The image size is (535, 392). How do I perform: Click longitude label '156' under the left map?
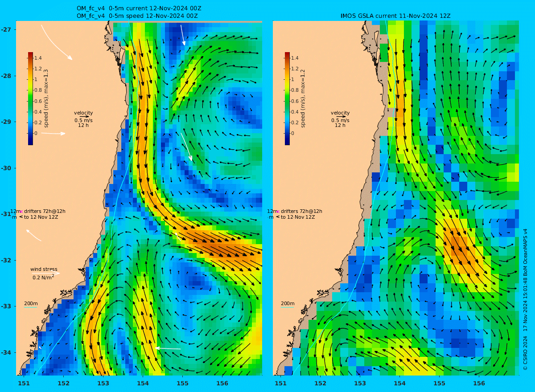[x=222, y=383]
